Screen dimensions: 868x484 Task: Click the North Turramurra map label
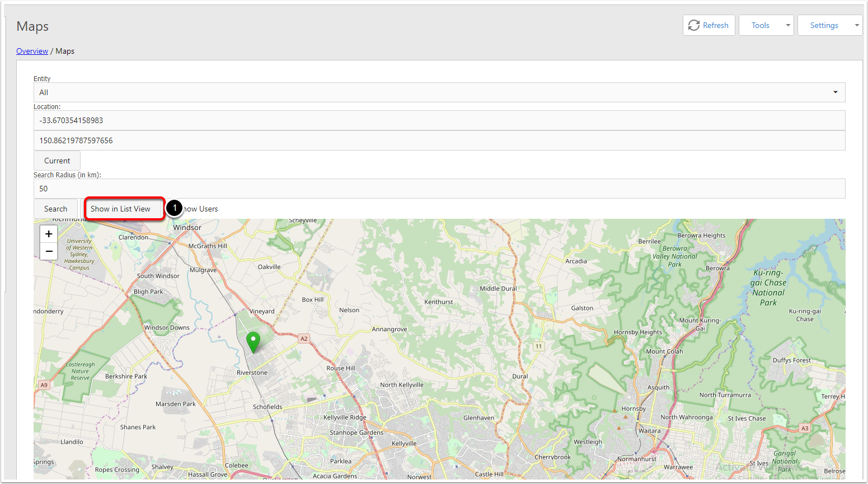tap(725, 395)
